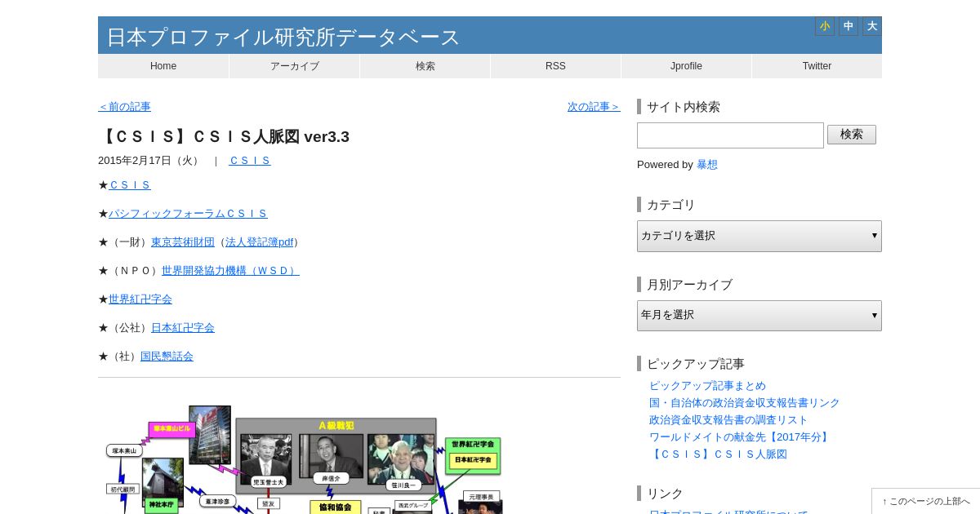The width and height of the screenshot is (980, 514).
Task: Click the カテゴリ sidebar heading
Action: [671, 205]
